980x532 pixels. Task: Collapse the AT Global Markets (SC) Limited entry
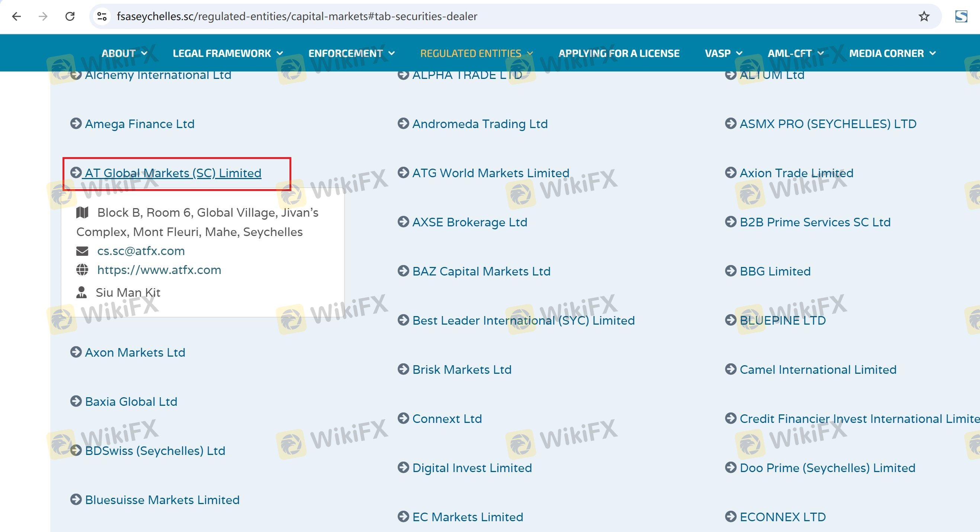pos(173,173)
